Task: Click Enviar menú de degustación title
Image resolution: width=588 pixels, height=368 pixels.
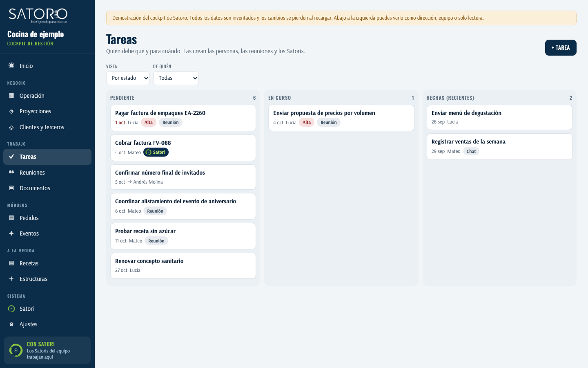Action: click(466, 113)
